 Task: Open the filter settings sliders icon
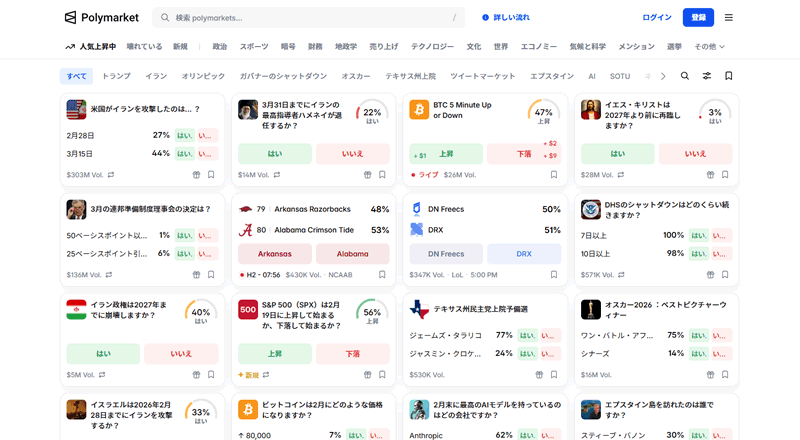coord(707,76)
